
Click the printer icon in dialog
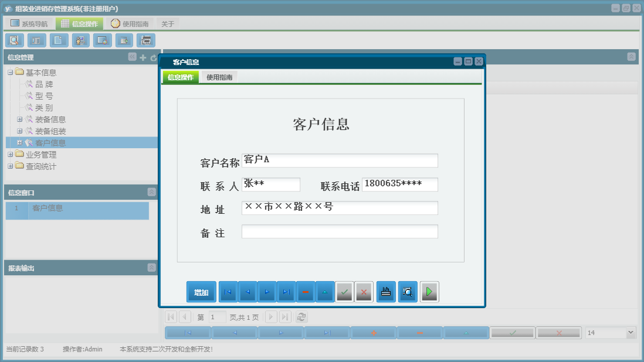(x=386, y=292)
